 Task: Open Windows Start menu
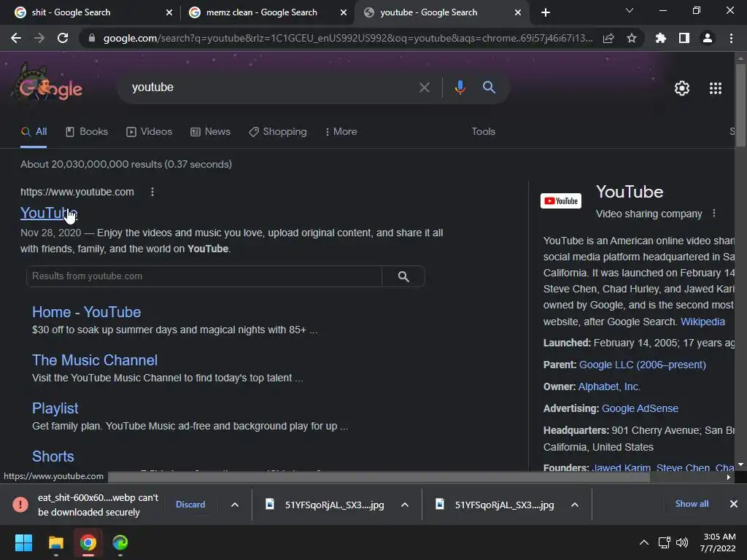pyautogui.click(x=23, y=542)
